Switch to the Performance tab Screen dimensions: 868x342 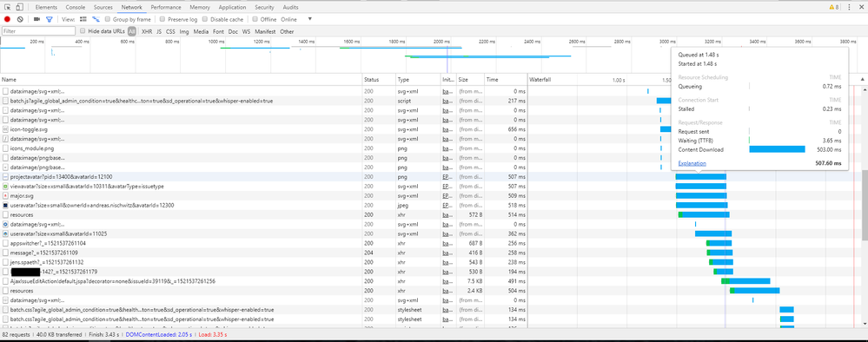pyautogui.click(x=165, y=7)
